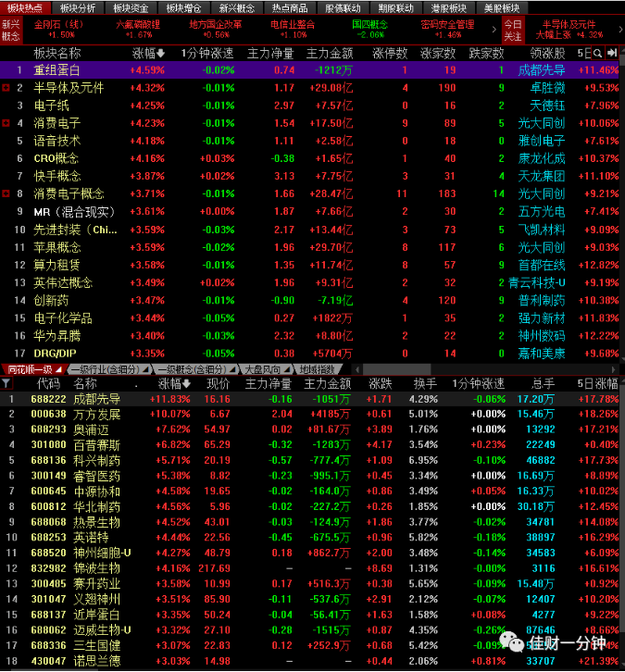Select the 重组蛋白 sector row

(x=309, y=69)
